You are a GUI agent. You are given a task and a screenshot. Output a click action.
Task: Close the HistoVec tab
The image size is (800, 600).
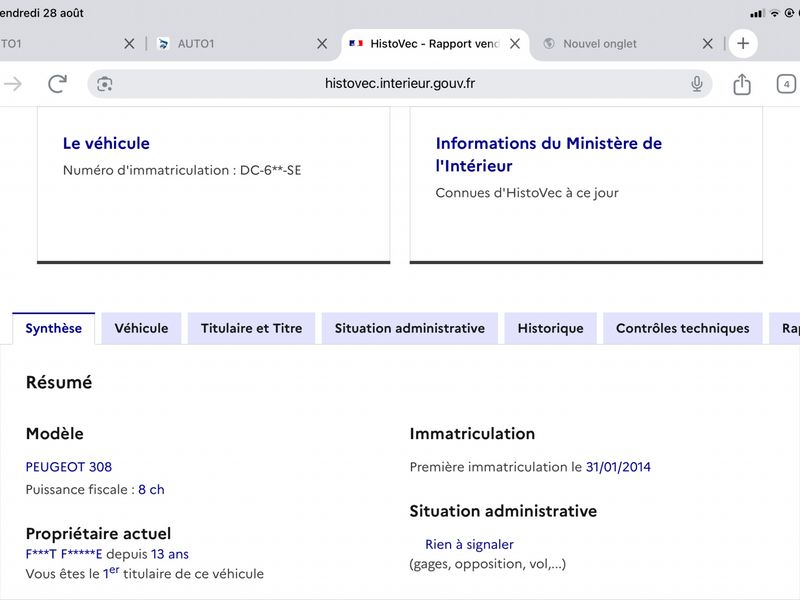[x=515, y=44]
